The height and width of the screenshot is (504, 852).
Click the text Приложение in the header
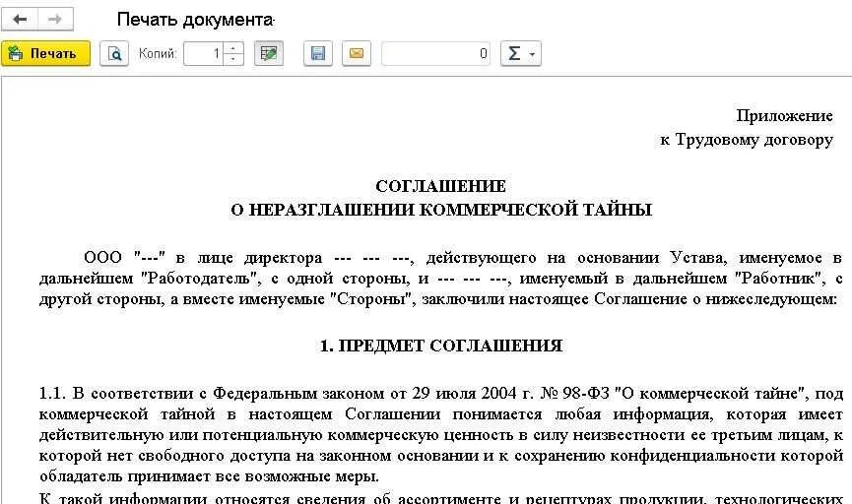tap(784, 116)
